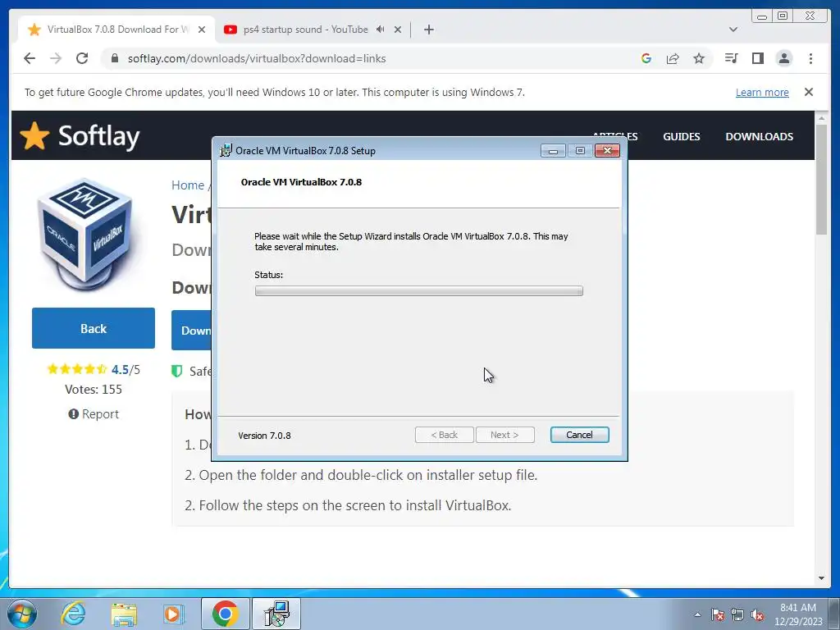
Task: Click the Report link under Votes
Action: click(94, 414)
